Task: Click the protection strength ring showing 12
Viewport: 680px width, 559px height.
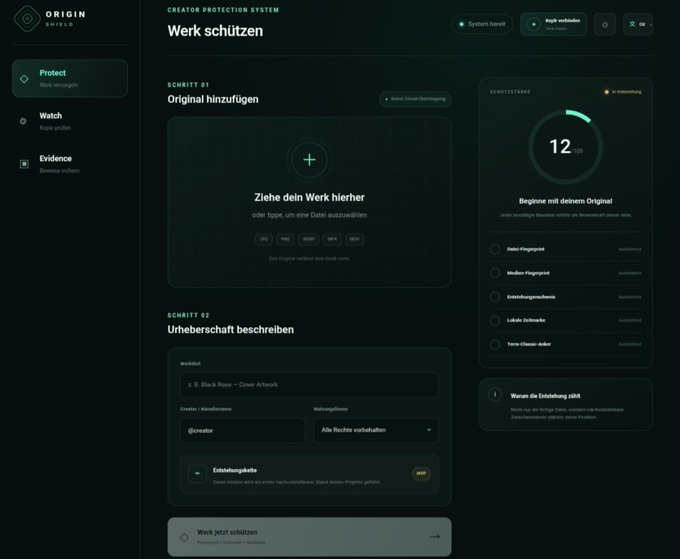Action: [x=566, y=147]
